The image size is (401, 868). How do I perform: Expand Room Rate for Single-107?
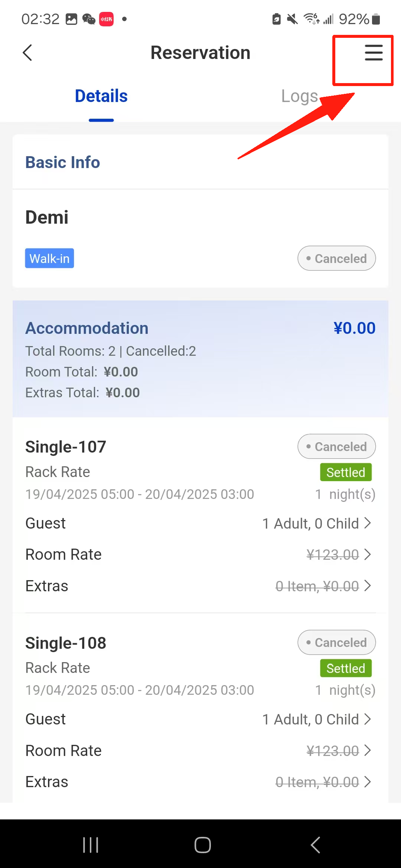coord(338,555)
